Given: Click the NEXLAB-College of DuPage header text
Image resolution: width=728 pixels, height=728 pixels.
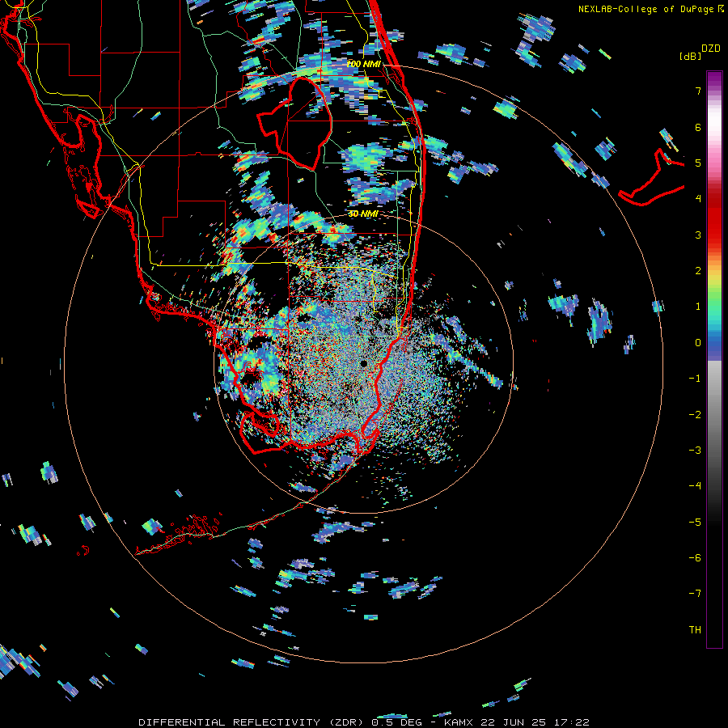Looking at the screenshot, I should [651, 9].
